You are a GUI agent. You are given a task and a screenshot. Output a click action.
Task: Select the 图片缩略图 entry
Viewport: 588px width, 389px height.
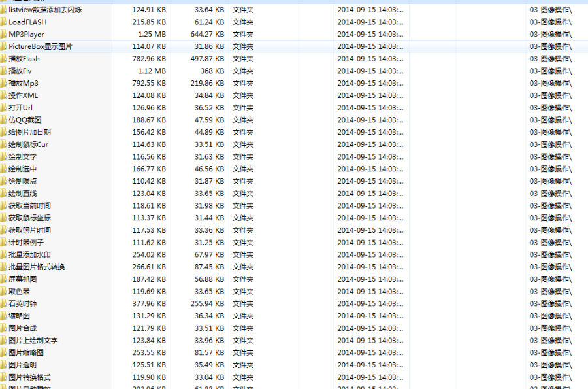(26, 353)
